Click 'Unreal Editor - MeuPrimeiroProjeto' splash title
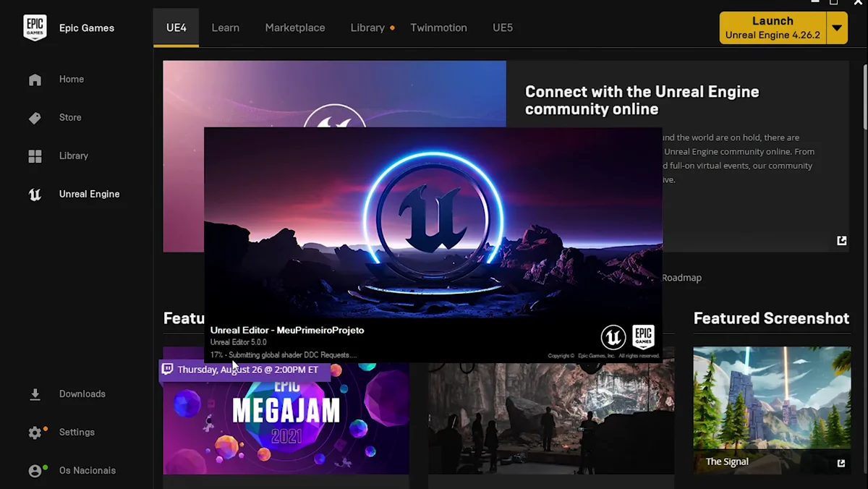The height and width of the screenshot is (489, 868). [x=287, y=330]
